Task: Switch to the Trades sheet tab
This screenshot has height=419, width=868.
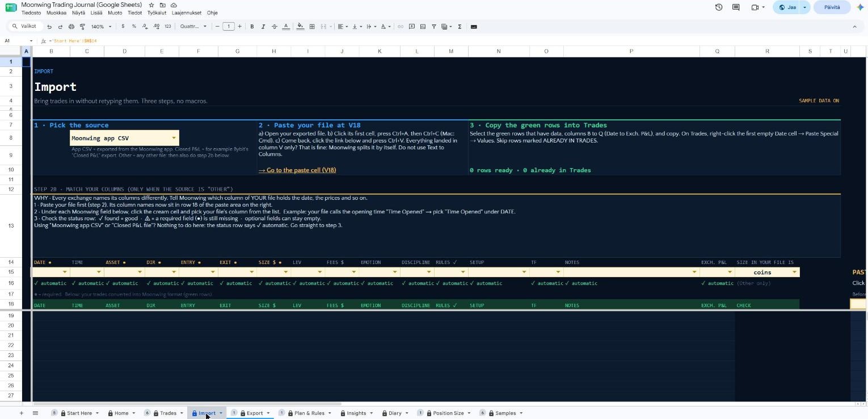Action: pos(168,413)
